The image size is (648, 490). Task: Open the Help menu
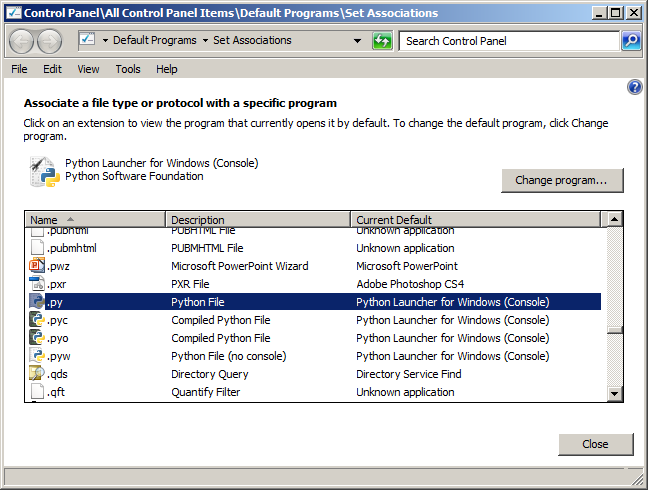tap(167, 69)
